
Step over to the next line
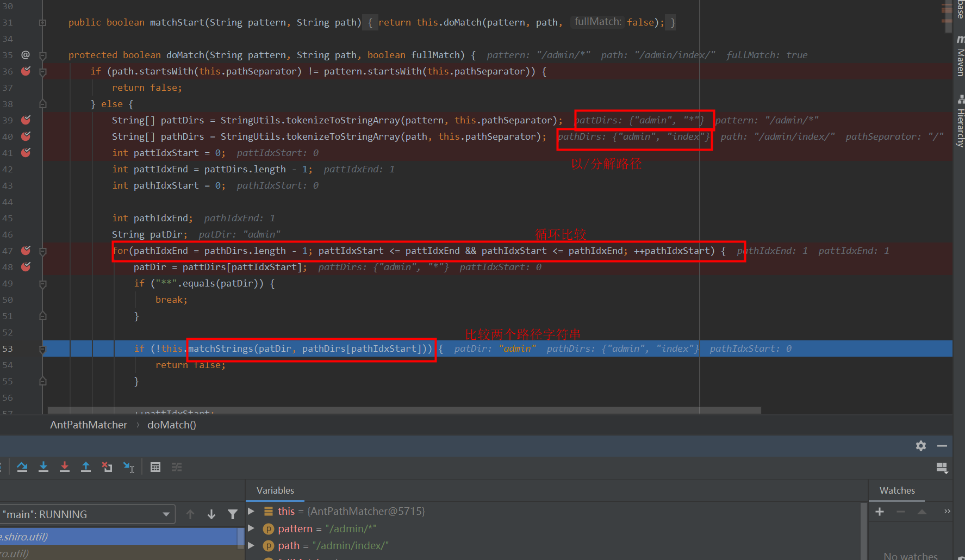click(22, 466)
